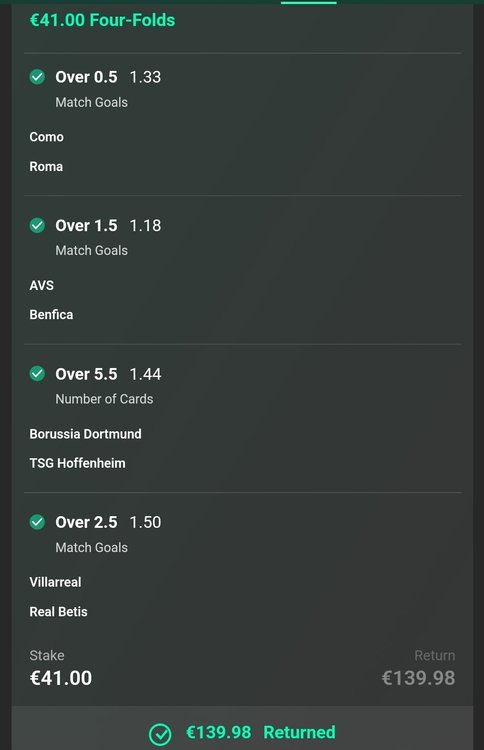Select Borussia Dortmund fixture text

[x=86, y=434]
